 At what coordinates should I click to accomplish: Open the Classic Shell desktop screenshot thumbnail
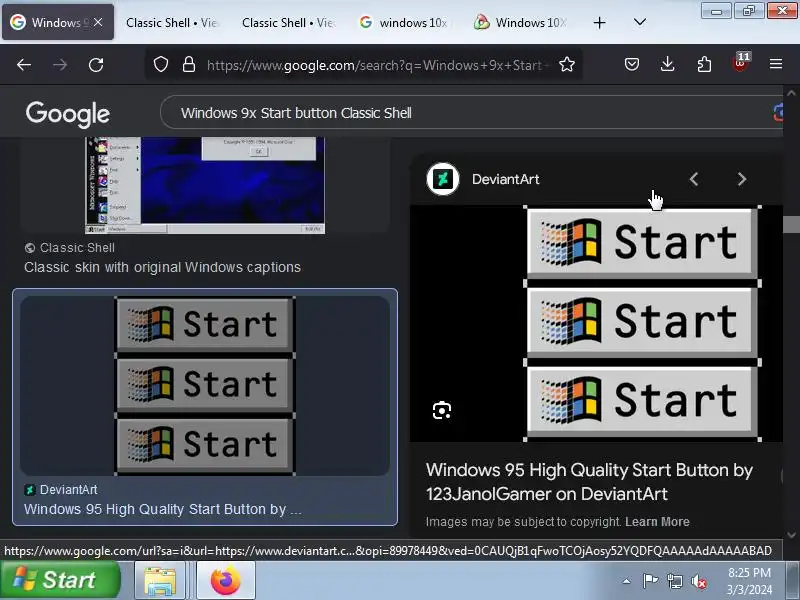tap(205, 185)
